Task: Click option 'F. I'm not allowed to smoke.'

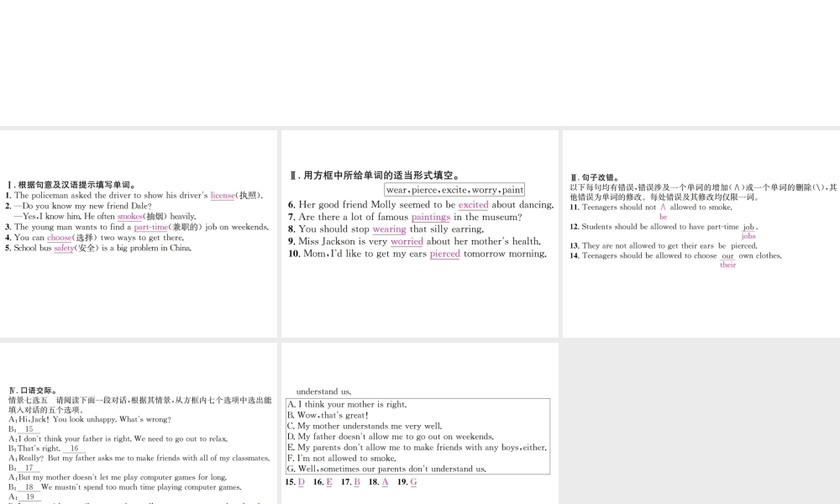Action: tap(342, 459)
